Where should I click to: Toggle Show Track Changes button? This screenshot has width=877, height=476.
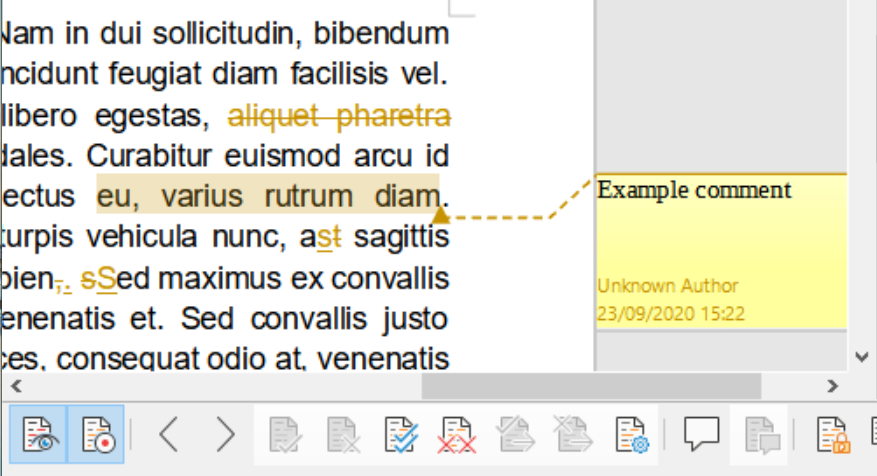pos(38,435)
